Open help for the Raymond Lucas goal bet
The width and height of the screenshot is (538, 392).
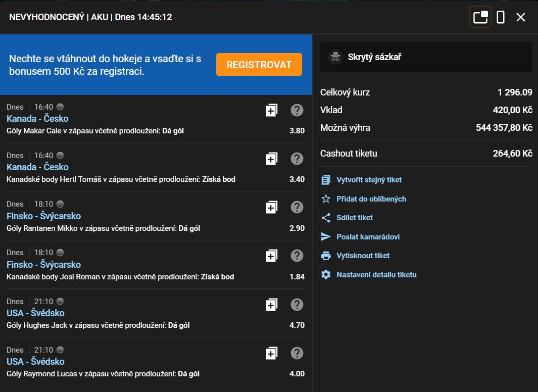[x=297, y=353]
